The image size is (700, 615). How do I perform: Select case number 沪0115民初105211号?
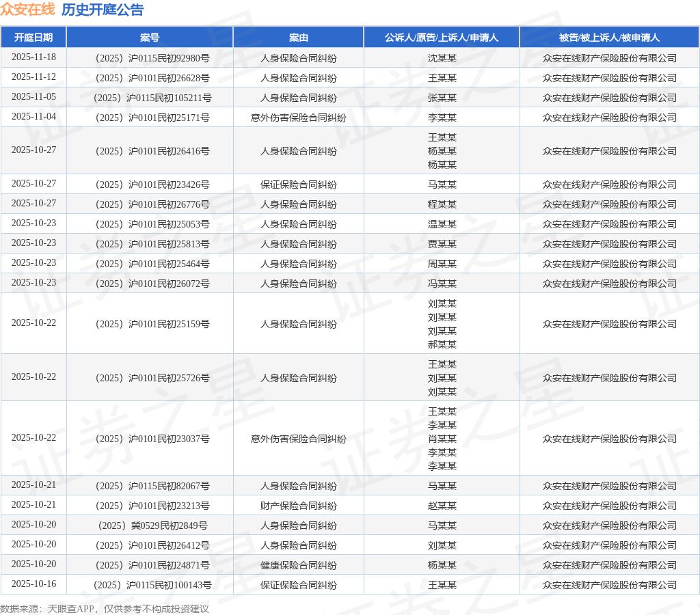(x=152, y=98)
